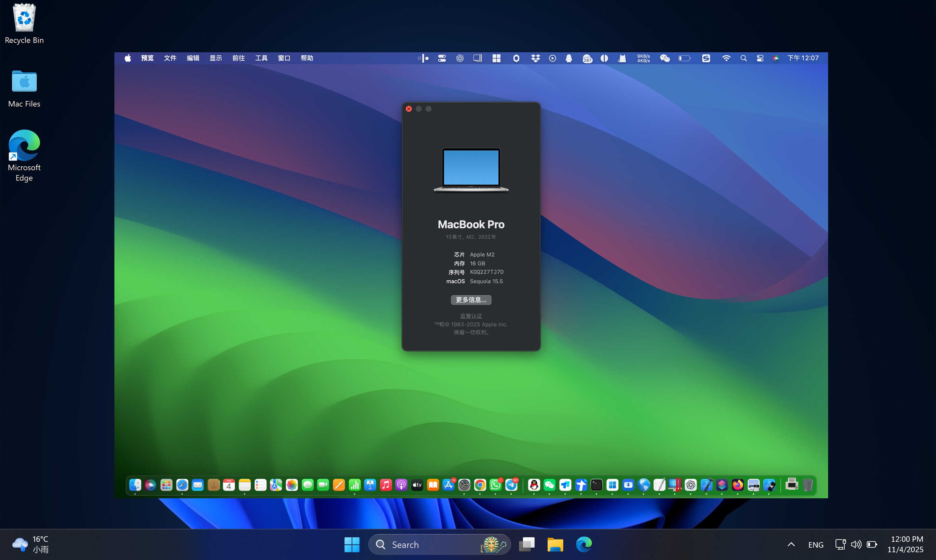Open the Apple TV app in dock
Viewport: 936px width, 560px height.
[x=417, y=485]
